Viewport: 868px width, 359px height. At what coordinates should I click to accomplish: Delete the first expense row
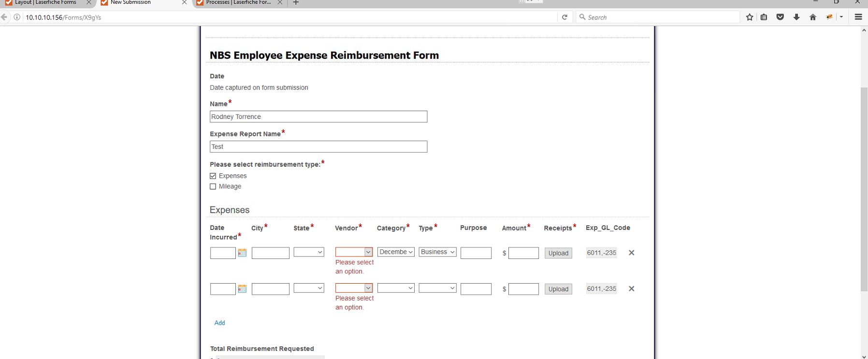[631, 253]
